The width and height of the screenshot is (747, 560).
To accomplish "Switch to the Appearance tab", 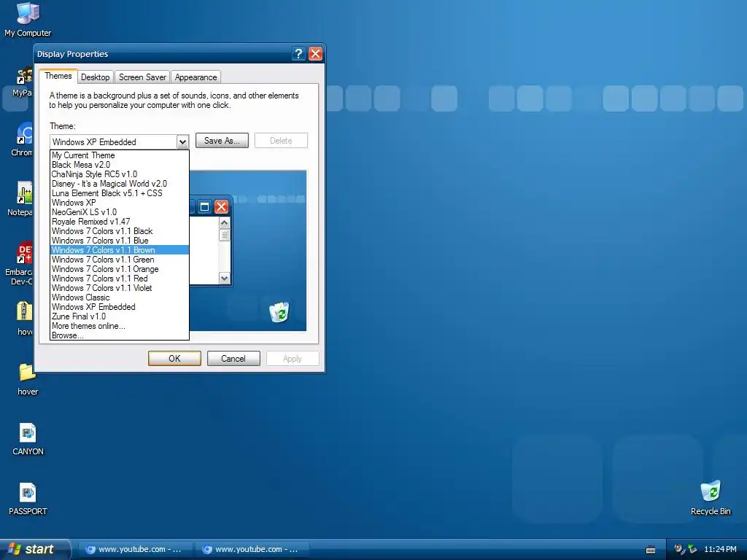I will click(x=196, y=77).
